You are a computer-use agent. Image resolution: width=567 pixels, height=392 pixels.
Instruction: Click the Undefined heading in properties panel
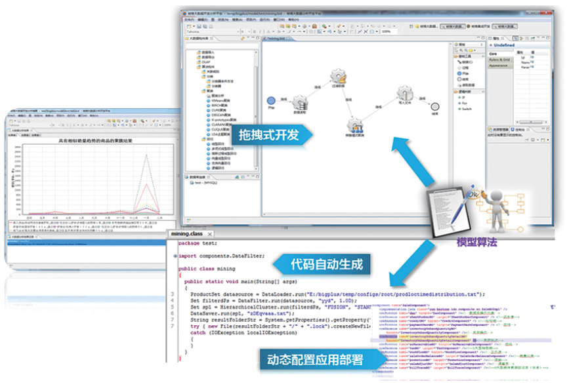click(x=504, y=45)
